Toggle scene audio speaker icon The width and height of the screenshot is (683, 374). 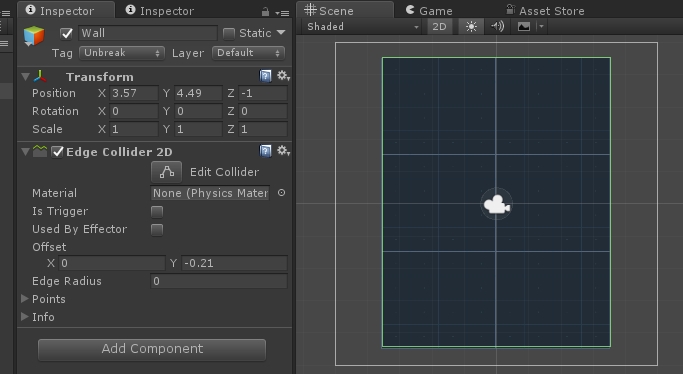click(497, 27)
